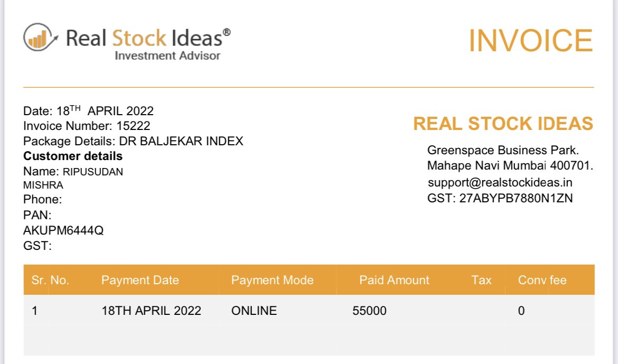
Task: Click the 'PAN:' label
Action: coord(38,215)
